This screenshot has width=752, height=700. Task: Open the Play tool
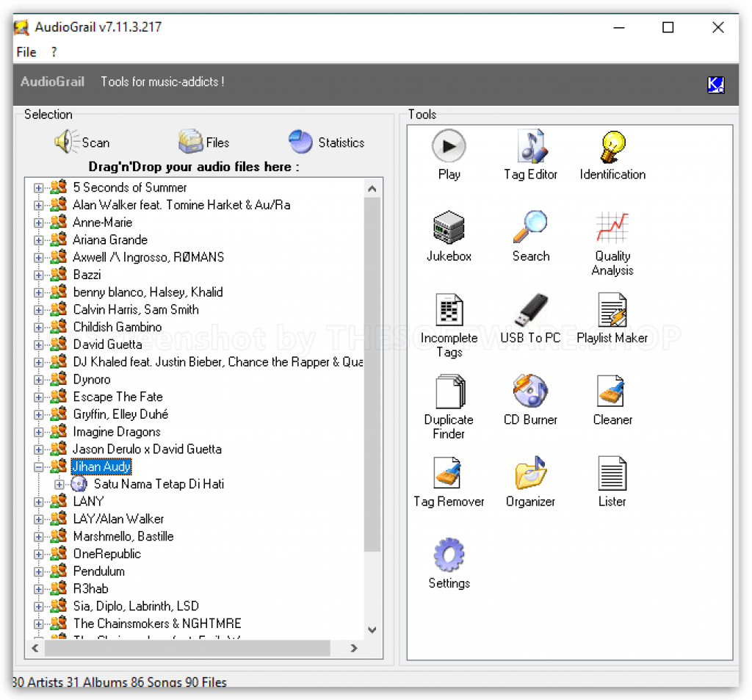click(449, 154)
